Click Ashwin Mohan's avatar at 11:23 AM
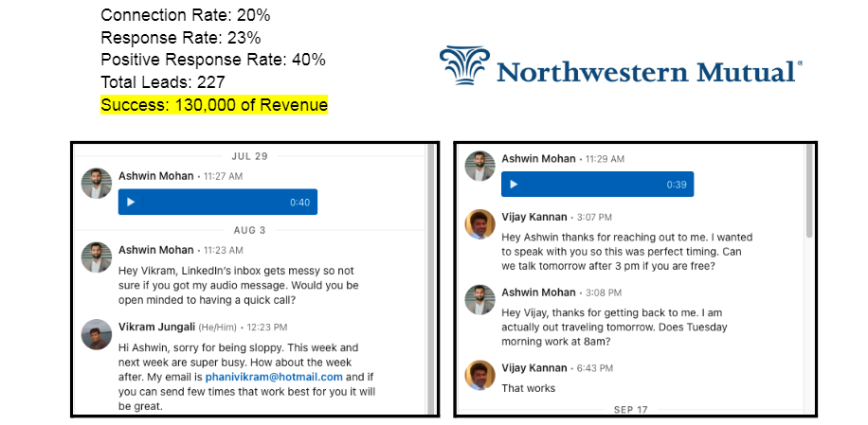The width and height of the screenshot is (868, 425). (x=97, y=257)
